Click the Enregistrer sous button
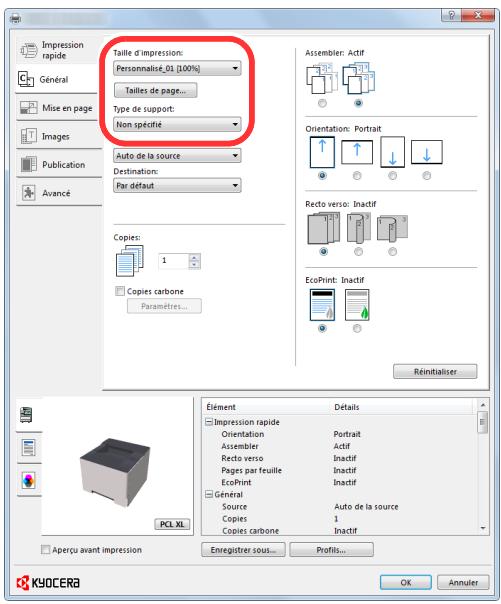The width and height of the screenshot is (501, 604). pyautogui.click(x=243, y=550)
